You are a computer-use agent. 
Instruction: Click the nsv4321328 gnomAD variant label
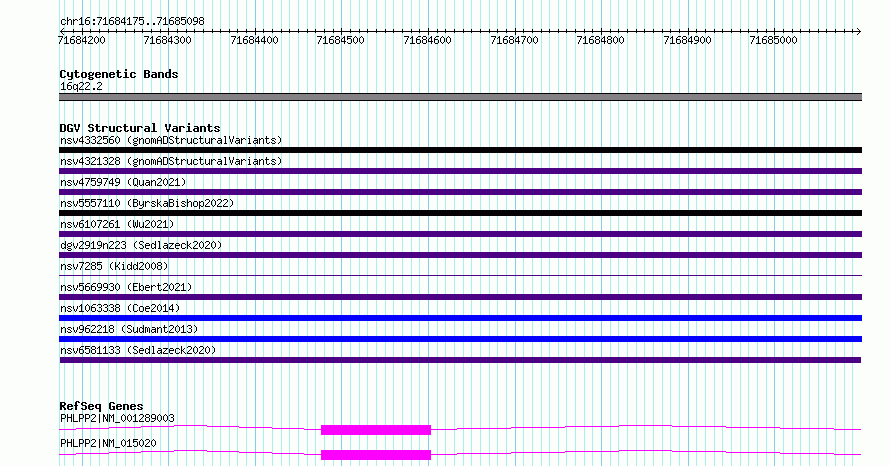click(171, 161)
